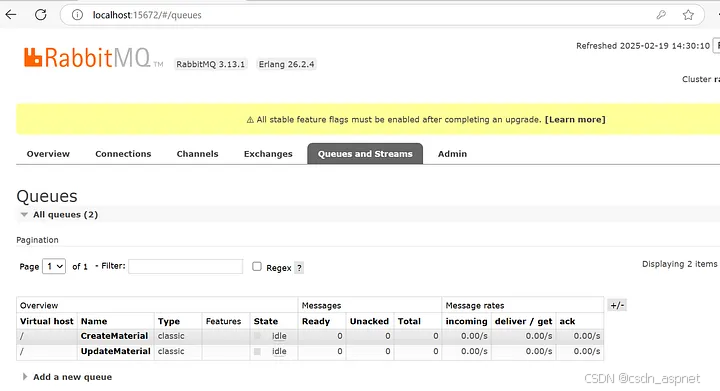The image size is (720, 391).
Task: Focus the queue Filter input field
Action: point(186,266)
